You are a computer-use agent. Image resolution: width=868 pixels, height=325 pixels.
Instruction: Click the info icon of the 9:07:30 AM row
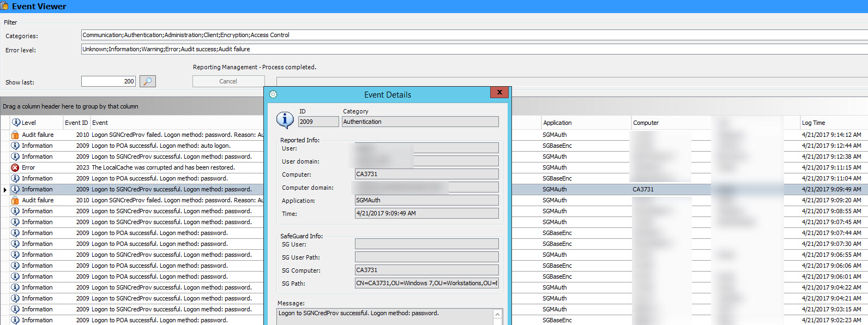pyautogui.click(x=15, y=244)
